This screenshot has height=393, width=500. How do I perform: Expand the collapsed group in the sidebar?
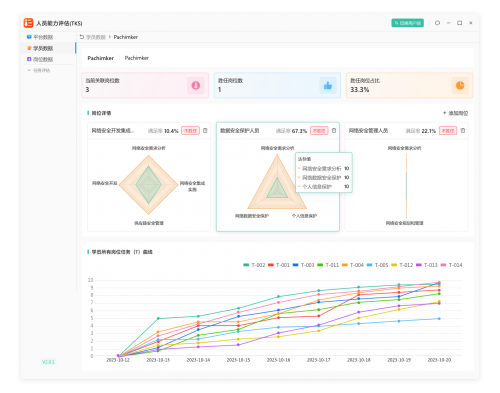pos(39,70)
